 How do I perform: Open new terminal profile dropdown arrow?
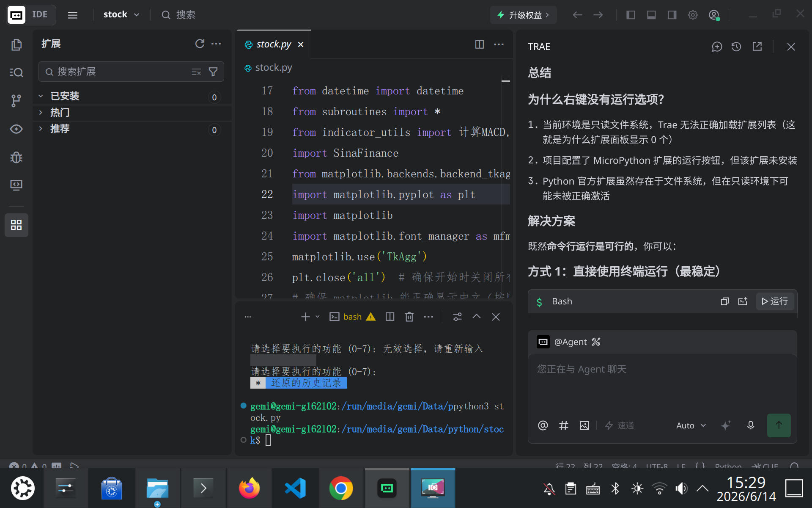(318, 317)
